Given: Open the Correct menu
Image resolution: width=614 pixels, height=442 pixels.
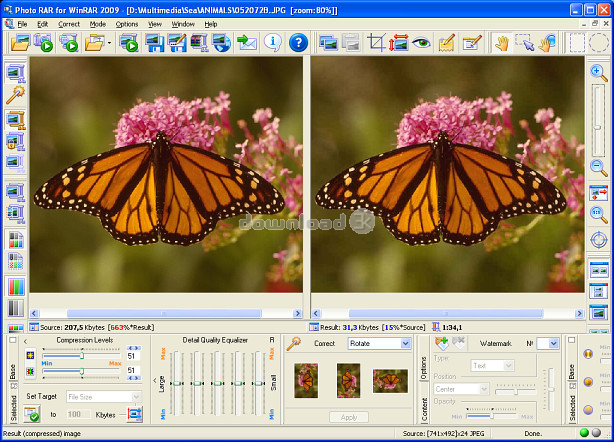Looking at the screenshot, I should [x=69, y=23].
